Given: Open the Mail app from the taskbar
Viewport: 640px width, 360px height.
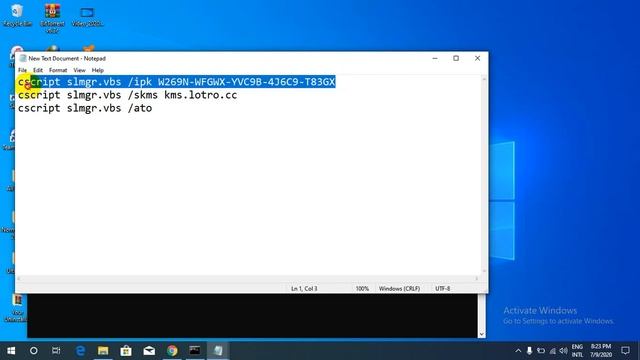Looking at the screenshot, I should point(149,351).
